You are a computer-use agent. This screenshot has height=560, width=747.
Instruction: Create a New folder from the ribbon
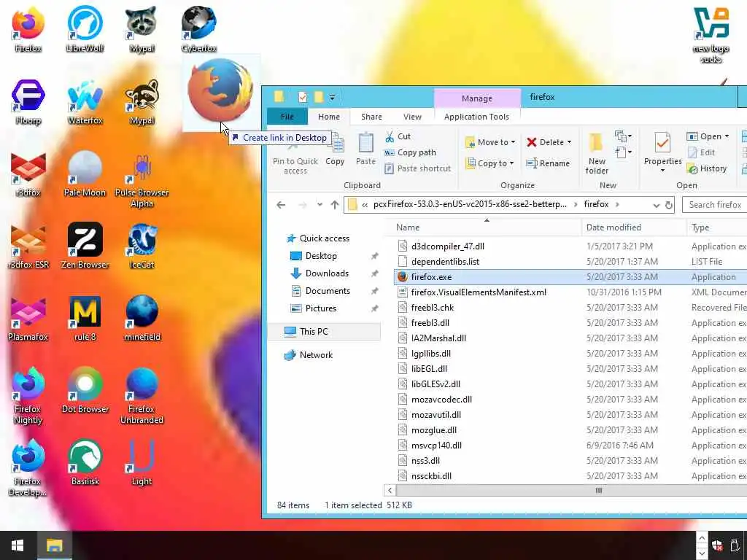pos(597,153)
